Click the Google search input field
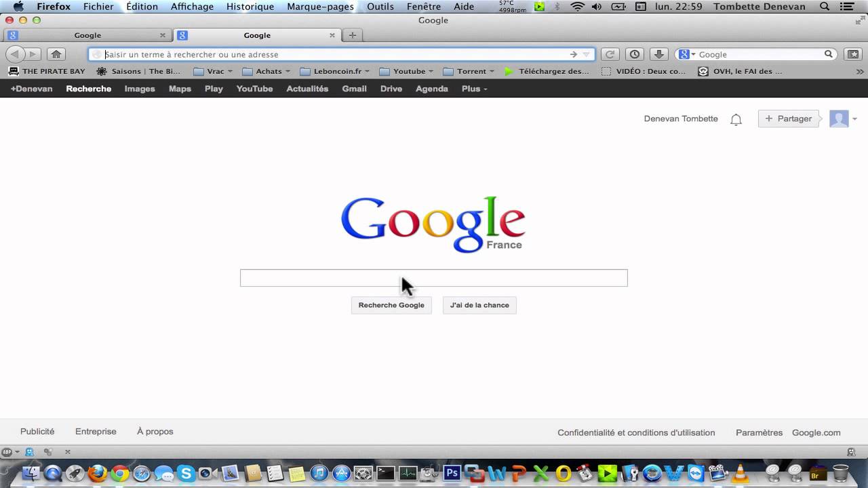 pyautogui.click(x=434, y=278)
